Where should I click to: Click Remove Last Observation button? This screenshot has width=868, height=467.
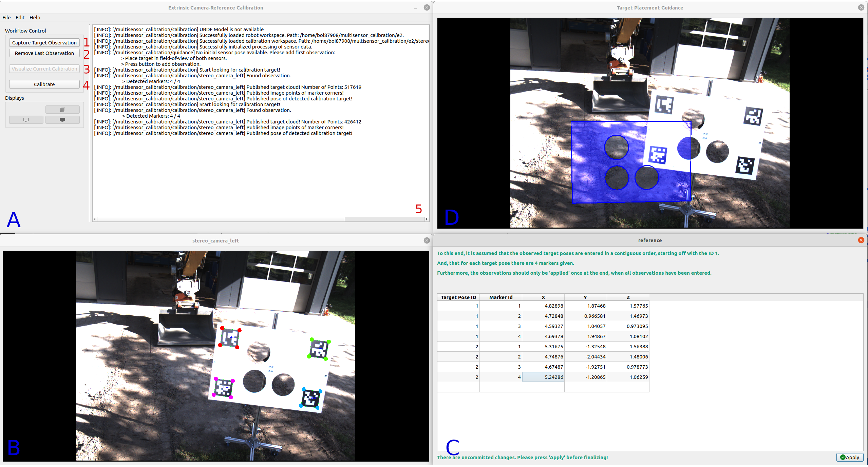pos(44,53)
